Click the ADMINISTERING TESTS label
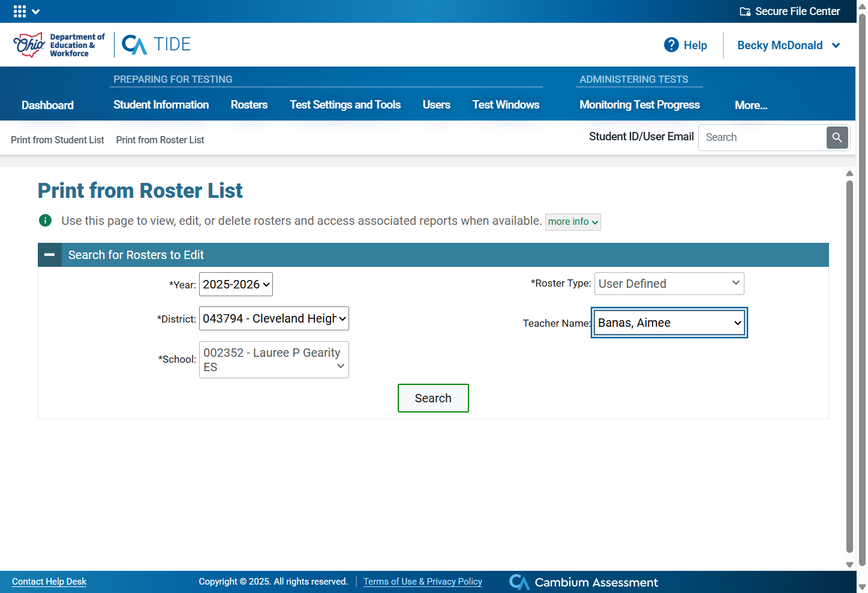 click(x=633, y=79)
